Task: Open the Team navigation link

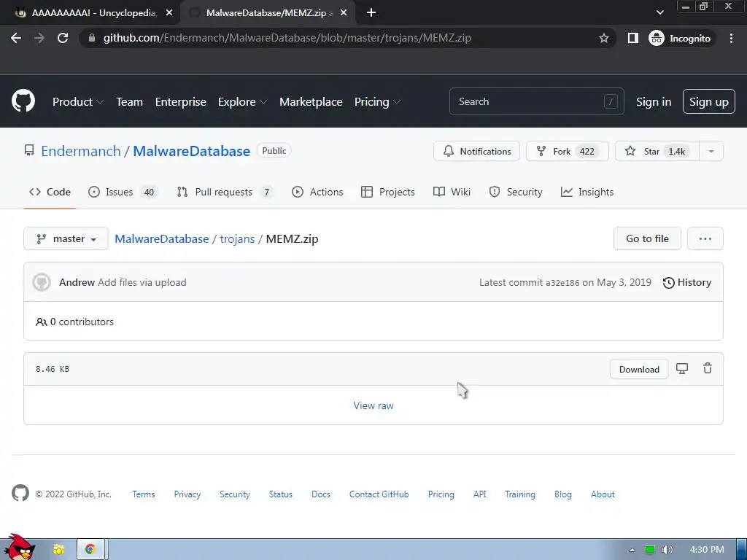Action: tap(130, 102)
